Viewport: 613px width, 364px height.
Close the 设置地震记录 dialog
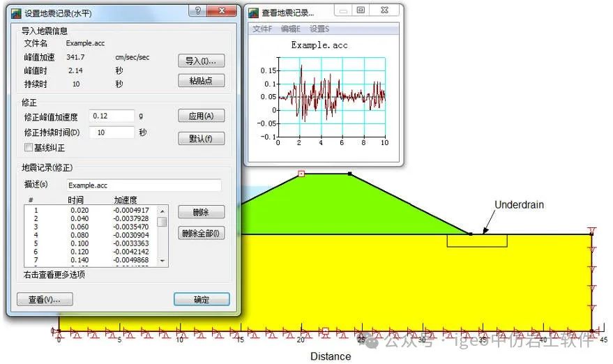222,10
